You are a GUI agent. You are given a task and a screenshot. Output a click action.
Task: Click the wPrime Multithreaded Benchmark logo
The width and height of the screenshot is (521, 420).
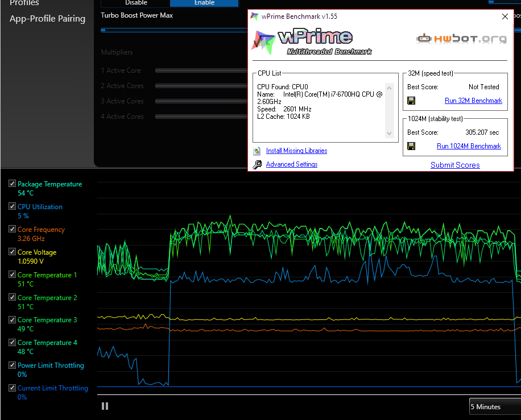pos(312,42)
